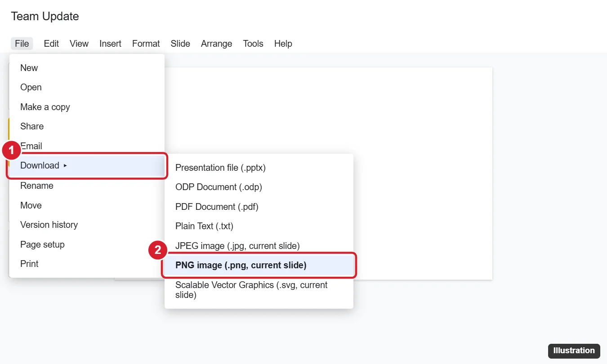607x364 pixels.
Task: Click the Team Update presentation title
Action: (45, 16)
